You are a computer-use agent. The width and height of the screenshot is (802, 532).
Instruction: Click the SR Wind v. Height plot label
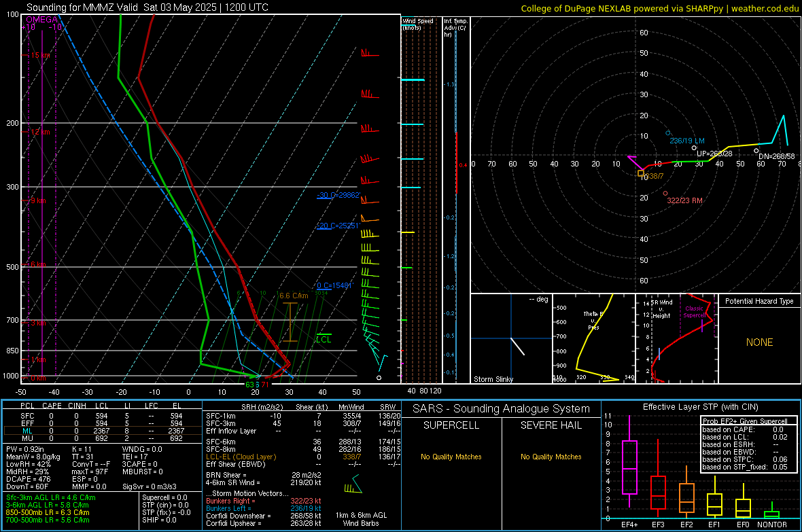pyautogui.click(x=661, y=309)
